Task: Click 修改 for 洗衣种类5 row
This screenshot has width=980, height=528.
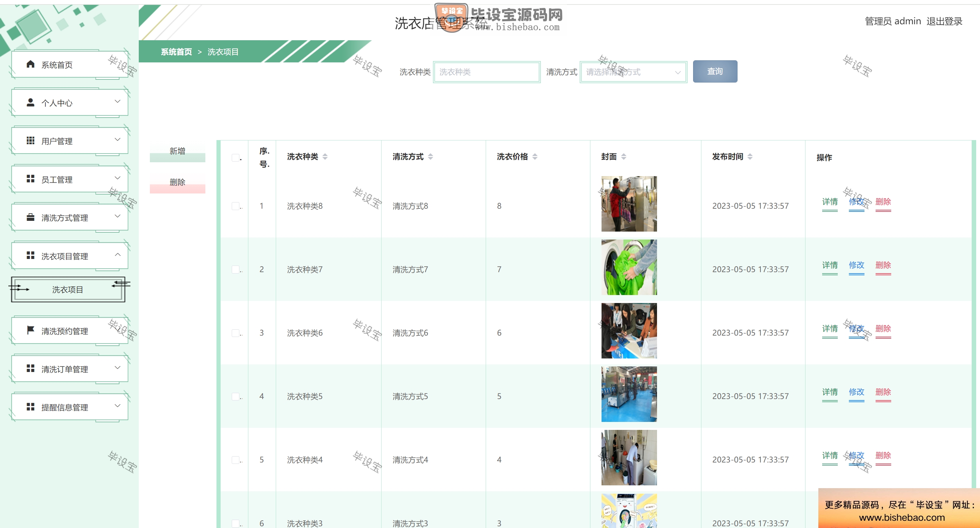Action: (x=857, y=392)
